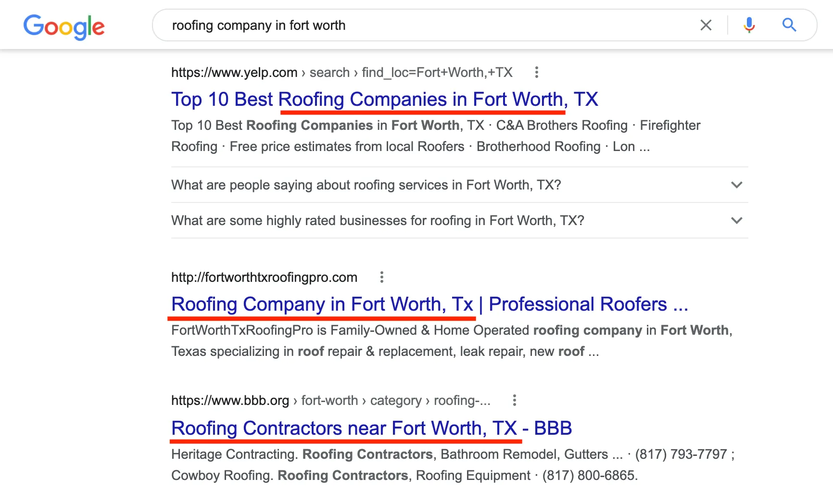Click the bbb.org URL breadcrumb

click(331, 401)
